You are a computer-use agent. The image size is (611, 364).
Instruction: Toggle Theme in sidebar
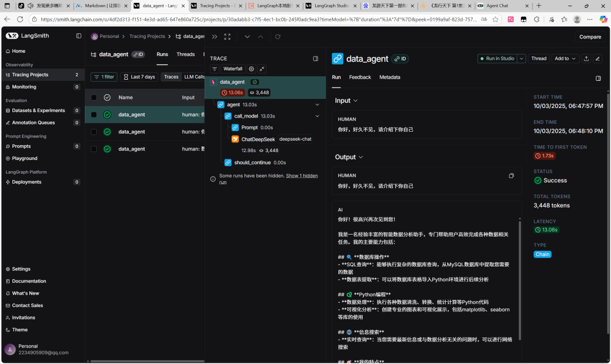[x=19, y=330]
